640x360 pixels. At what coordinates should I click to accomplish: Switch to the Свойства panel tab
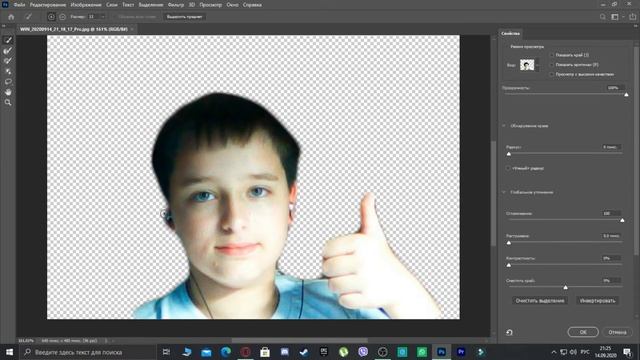click(511, 33)
